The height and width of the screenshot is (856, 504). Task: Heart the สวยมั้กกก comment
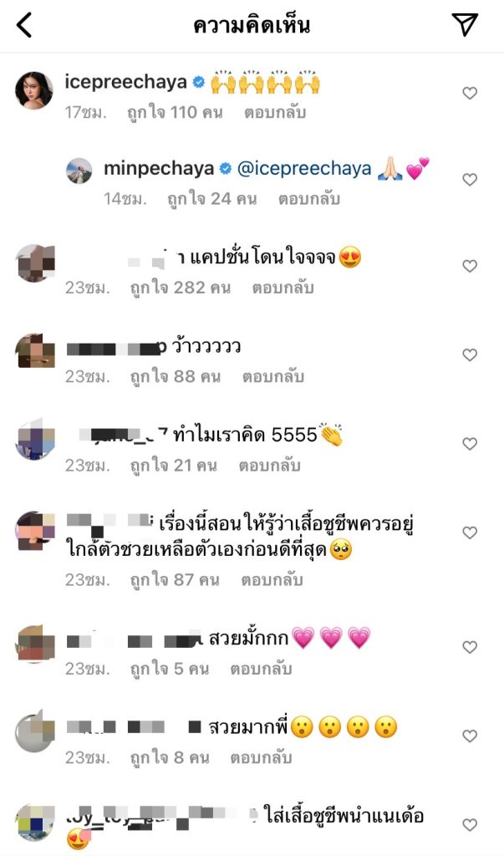[x=470, y=647]
